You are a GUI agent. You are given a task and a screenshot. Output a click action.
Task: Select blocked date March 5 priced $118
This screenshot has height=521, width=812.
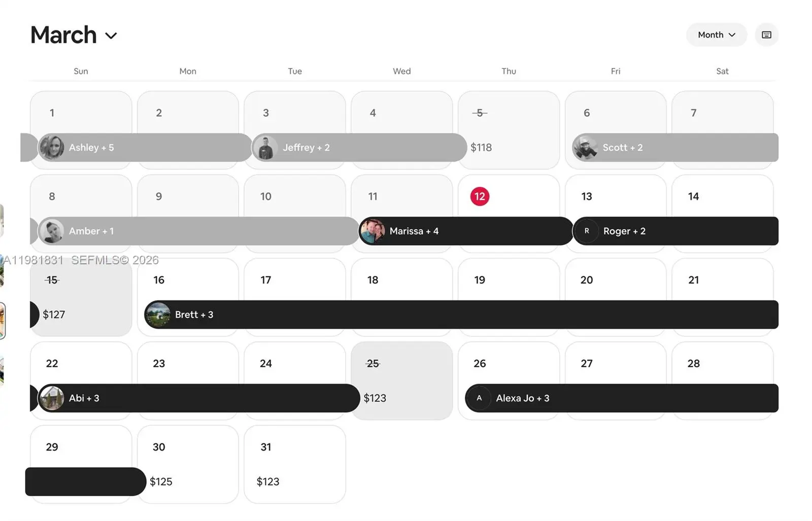(x=509, y=130)
